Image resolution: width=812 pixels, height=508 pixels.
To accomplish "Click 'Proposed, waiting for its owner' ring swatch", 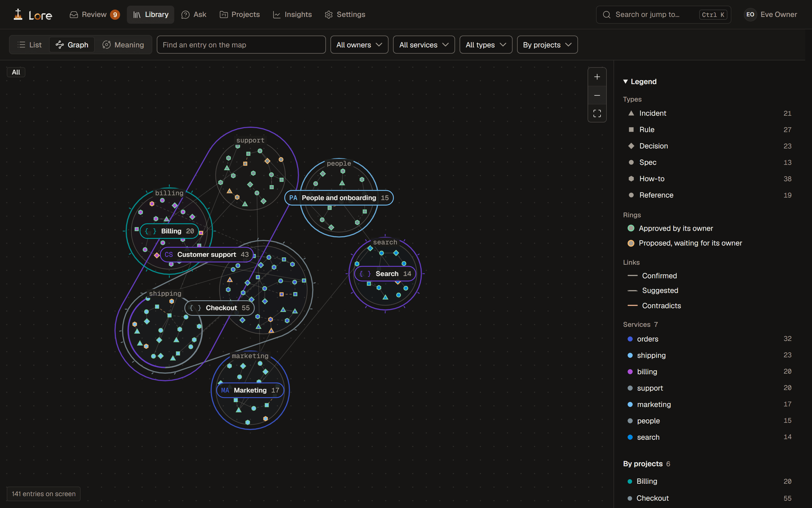I will coord(631,243).
